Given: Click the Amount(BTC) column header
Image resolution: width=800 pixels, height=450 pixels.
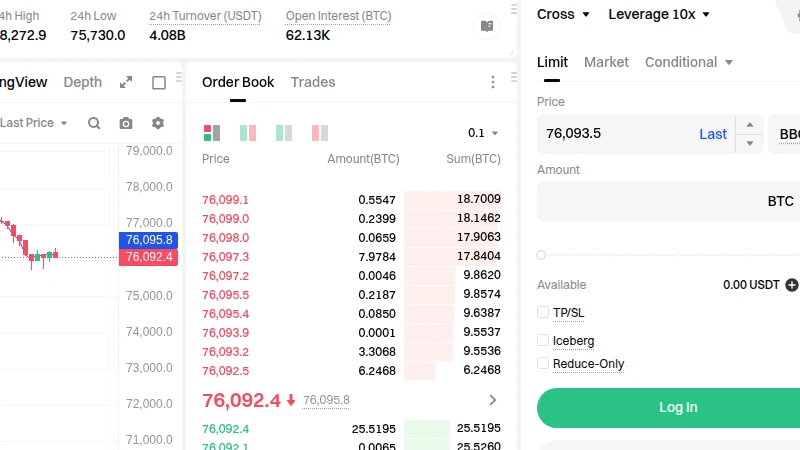Looking at the screenshot, I should point(363,159).
